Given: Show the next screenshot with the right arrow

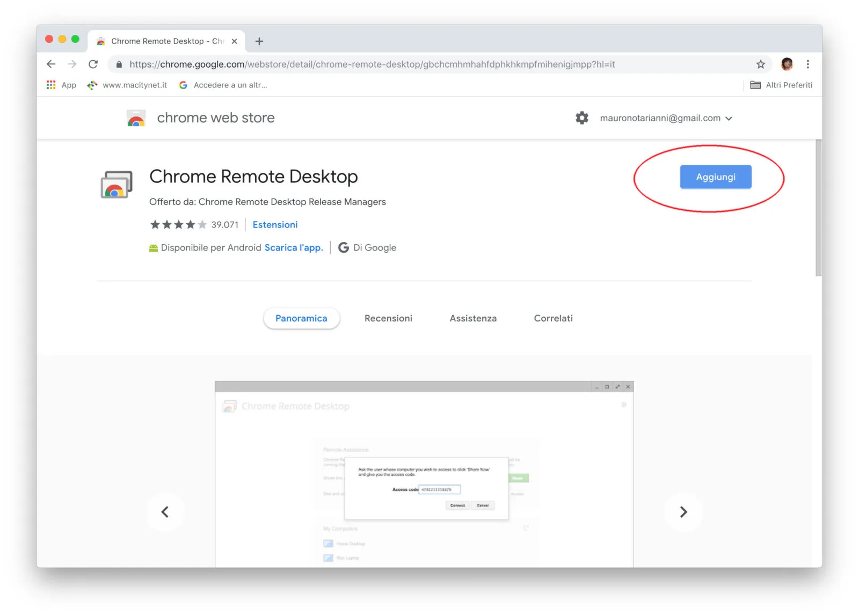Looking at the screenshot, I should 684,512.
